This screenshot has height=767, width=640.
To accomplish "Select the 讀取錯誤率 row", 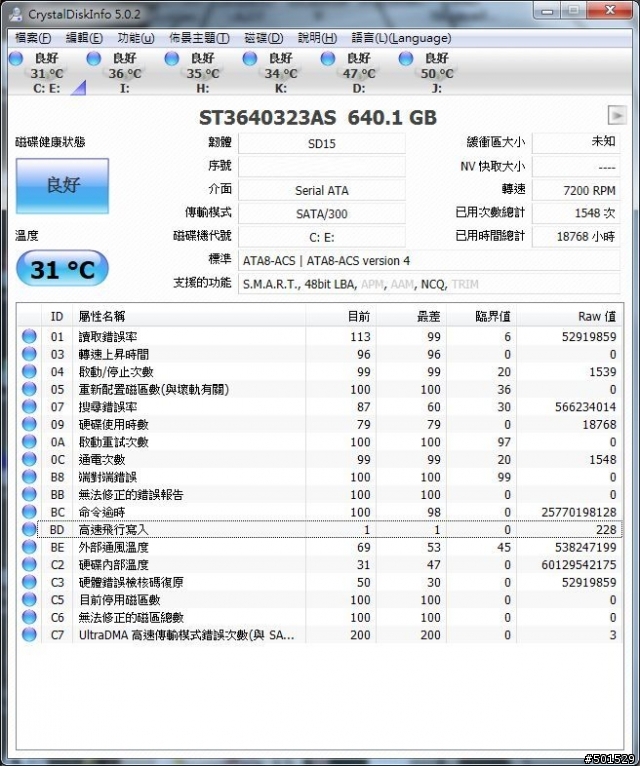I will click(320, 337).
